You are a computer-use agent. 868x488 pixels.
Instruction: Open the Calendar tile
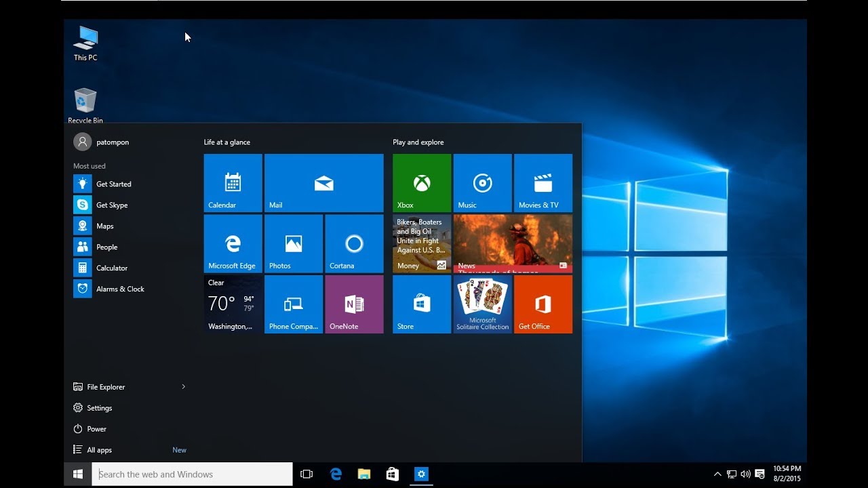233,183
